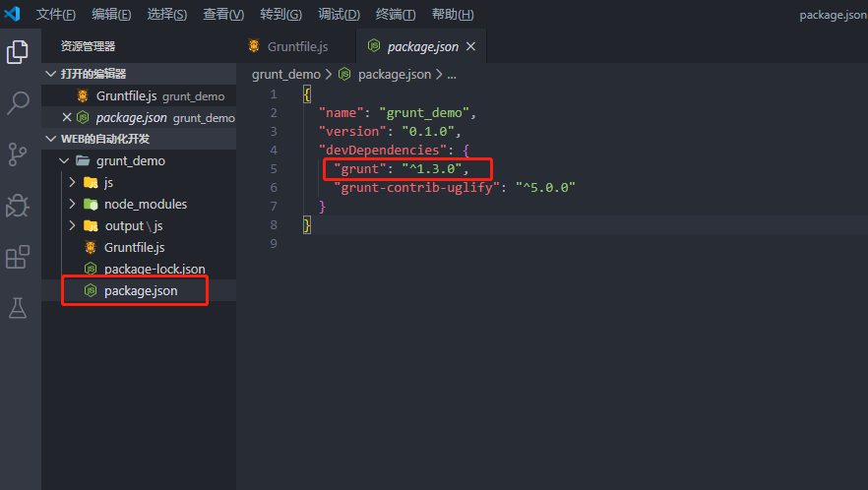Image resolution: width=868 pixels, height=490 pixels.
Task: Click grunt icon in open editors Gruntfile.js
Action: point(83,95)
